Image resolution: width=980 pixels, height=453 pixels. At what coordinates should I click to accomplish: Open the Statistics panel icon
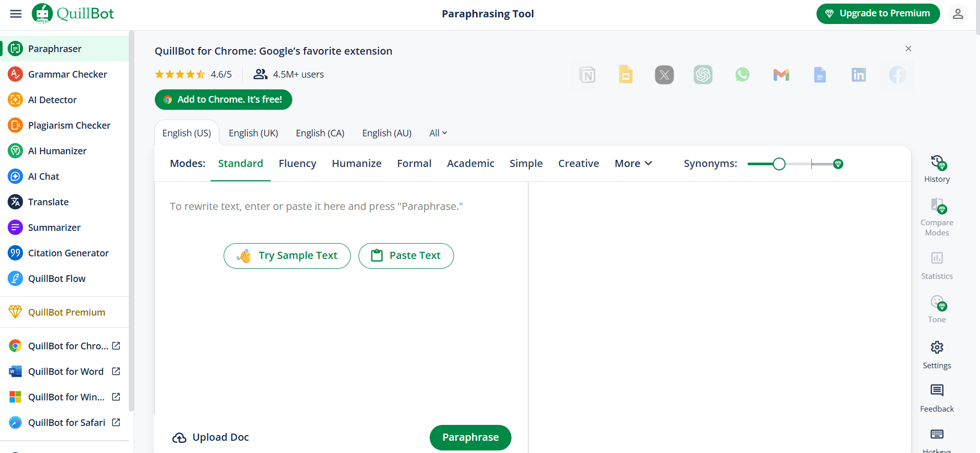coord(937,258)
